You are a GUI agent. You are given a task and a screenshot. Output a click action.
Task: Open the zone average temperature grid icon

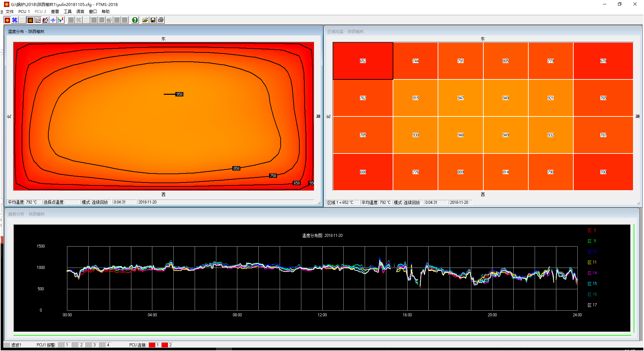30,20
